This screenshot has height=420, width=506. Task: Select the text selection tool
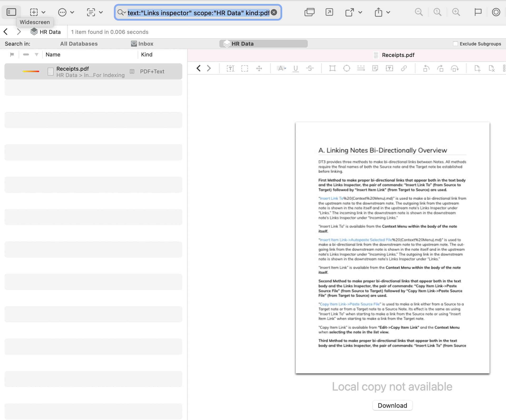[230, 69]
